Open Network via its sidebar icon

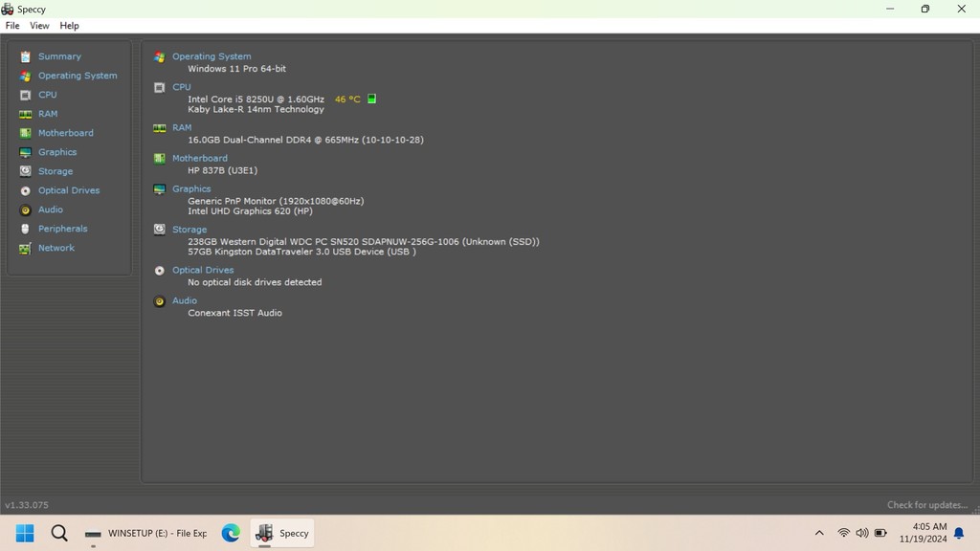click(27, 248)
